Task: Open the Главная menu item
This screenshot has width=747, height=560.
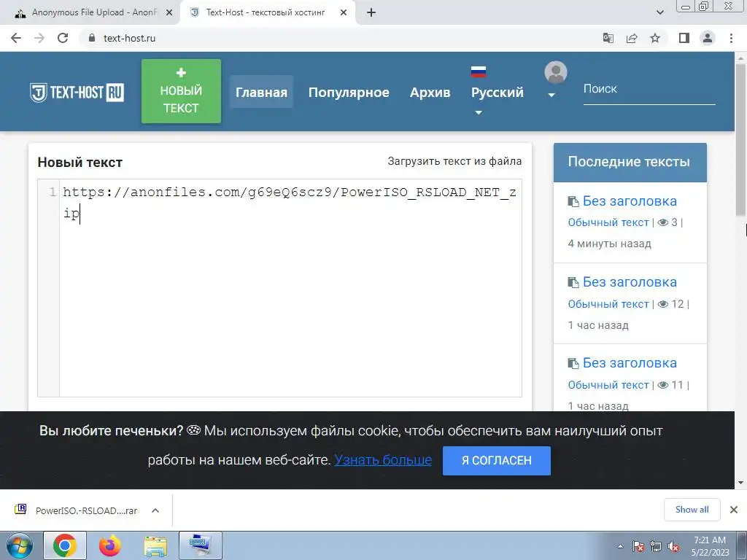Action: (x=261, y=92)
